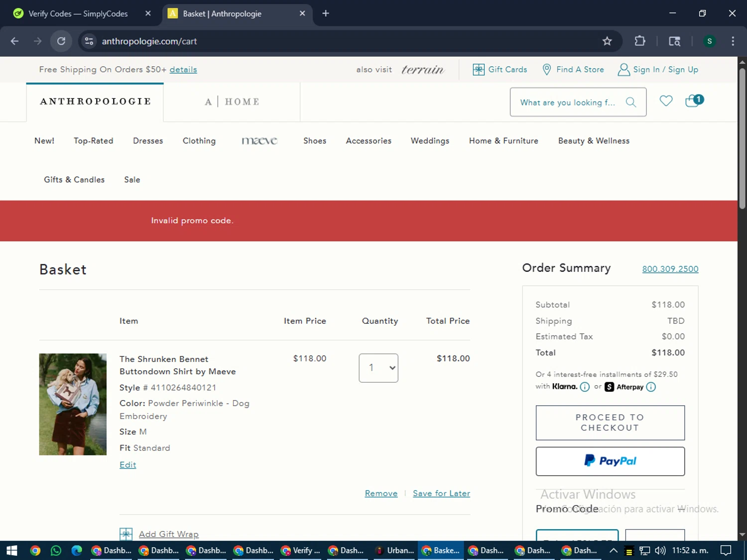Viewport: 747px width, 560px height.
Task: Call link 800.309.2500
Action: (x=670, y=269)
